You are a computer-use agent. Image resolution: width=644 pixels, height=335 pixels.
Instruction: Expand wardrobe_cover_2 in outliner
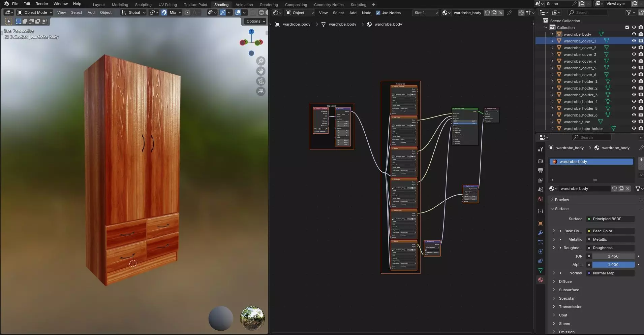(x=552, y=47)
